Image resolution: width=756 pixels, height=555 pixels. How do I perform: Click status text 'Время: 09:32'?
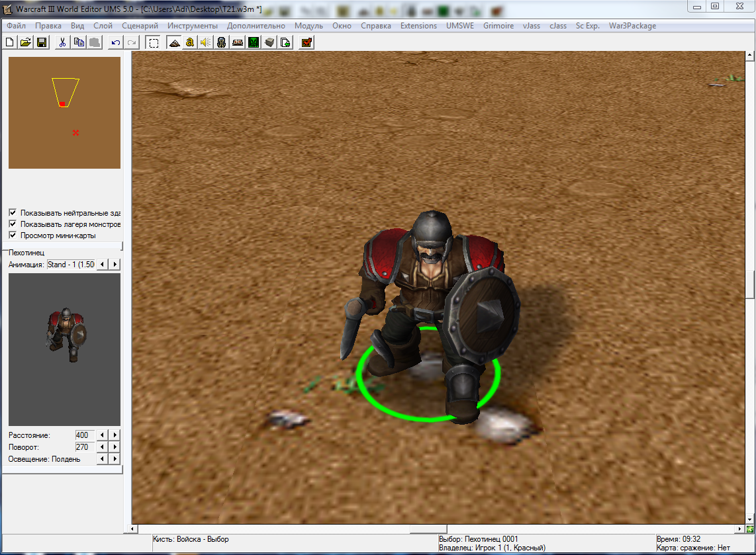pyautogui.click(x=679, y=539)
